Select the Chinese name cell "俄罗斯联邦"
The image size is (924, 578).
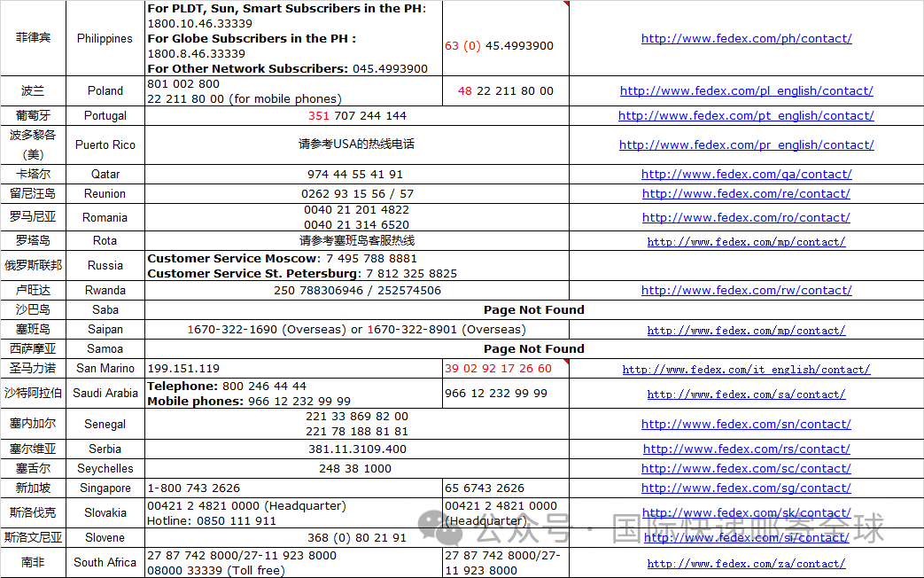[x=33, y=265]
